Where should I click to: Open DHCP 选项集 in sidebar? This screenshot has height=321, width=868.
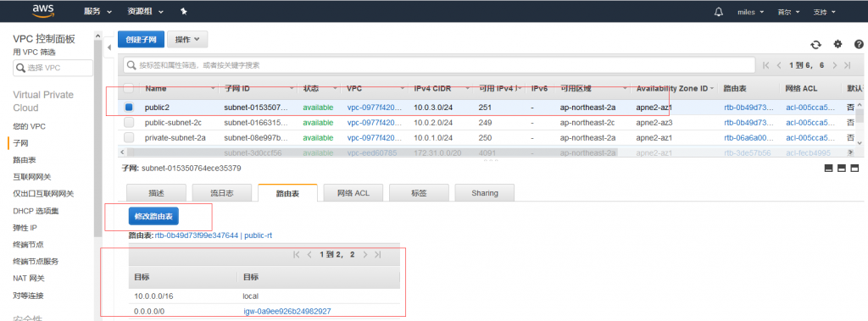click(36, 211)
